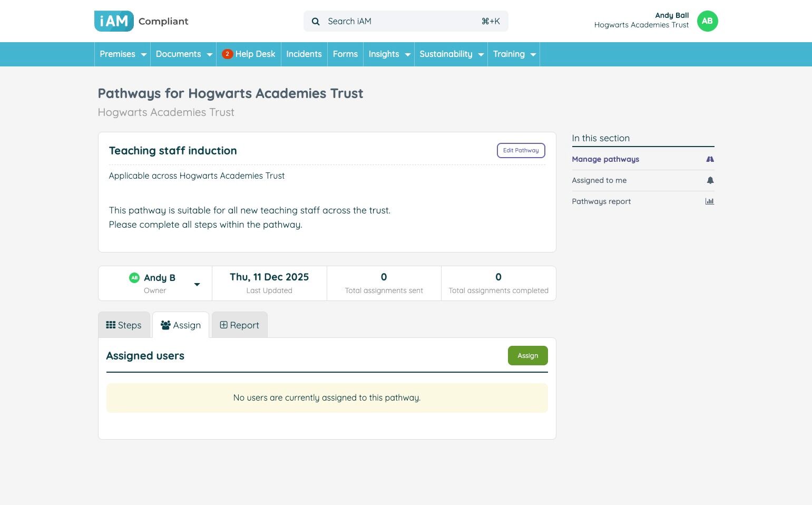Click the Steps tab grid icon

pyautogui.click(x=111, y=325)
